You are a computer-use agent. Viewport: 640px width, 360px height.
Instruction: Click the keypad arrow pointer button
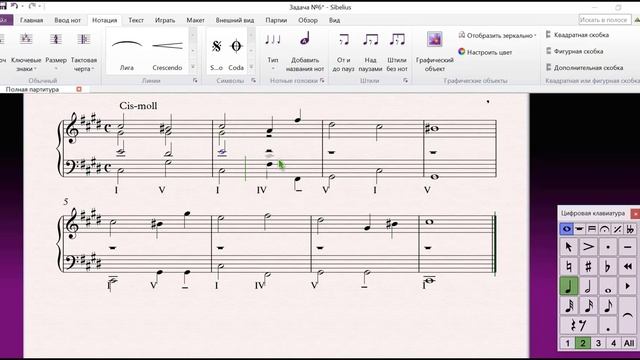pyautogui.click(x=569, y=247)
